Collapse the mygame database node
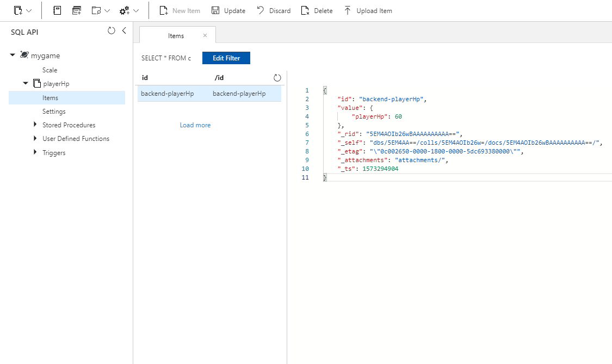This screenshot has height=364, width=612. (13, 55)
